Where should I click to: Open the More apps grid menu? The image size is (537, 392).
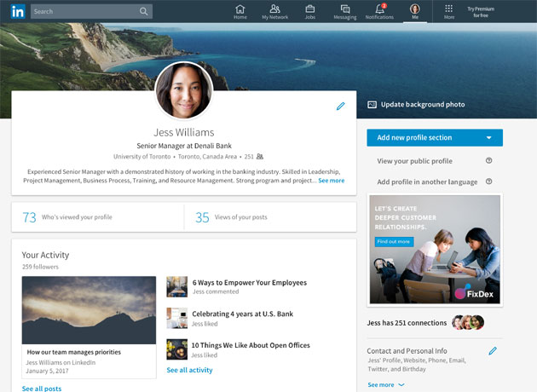coord(449,11)
